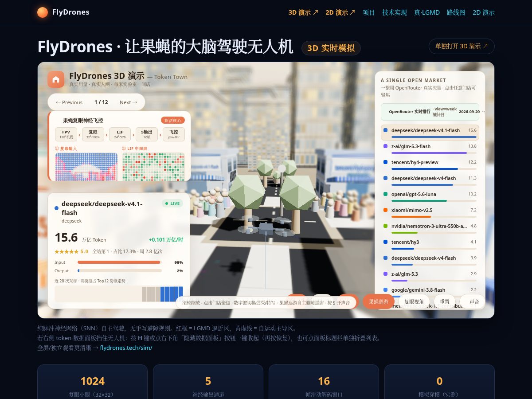Select xiaomi/mimo-v2.5 ranking row

pyautogui.click(x=430, y=212)
